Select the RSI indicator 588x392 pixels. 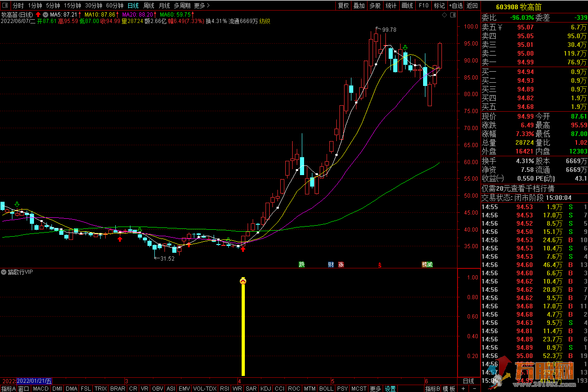225,388
